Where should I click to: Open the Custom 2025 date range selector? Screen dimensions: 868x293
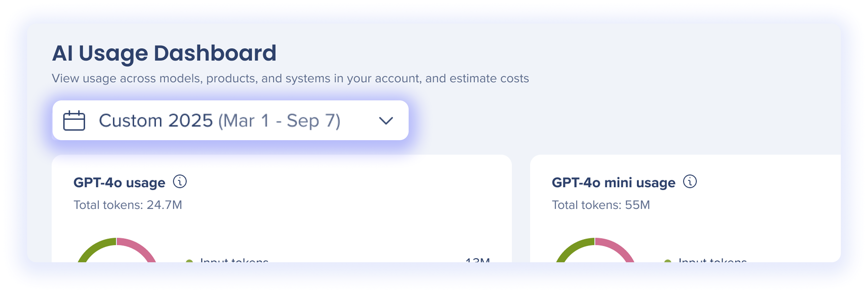coord(219,121)
